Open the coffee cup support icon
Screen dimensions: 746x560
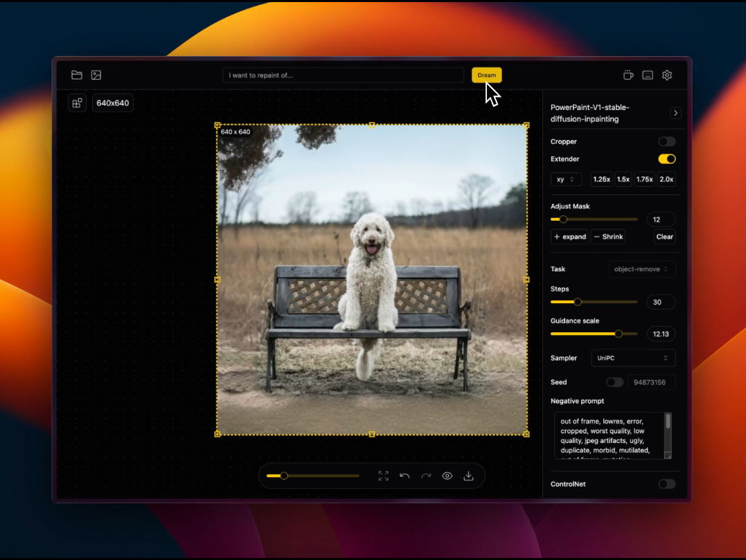click(628, 75)
